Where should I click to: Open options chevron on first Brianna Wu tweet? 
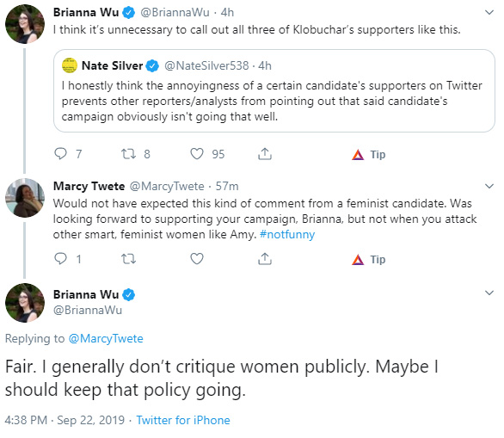tap(489, 13)
